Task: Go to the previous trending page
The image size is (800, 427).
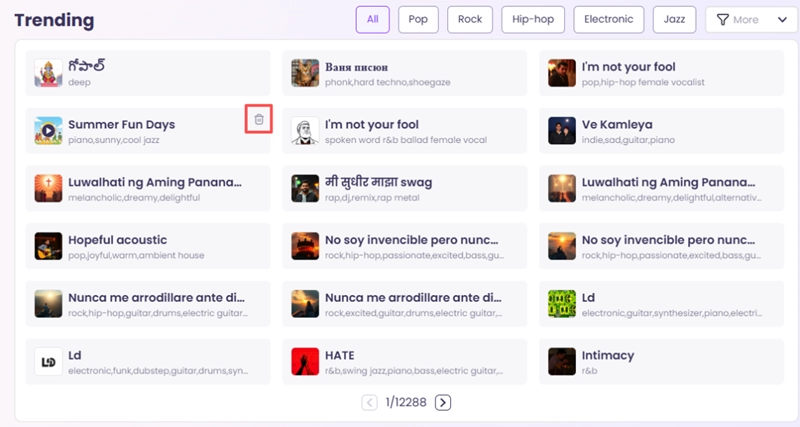Action: 369,403
